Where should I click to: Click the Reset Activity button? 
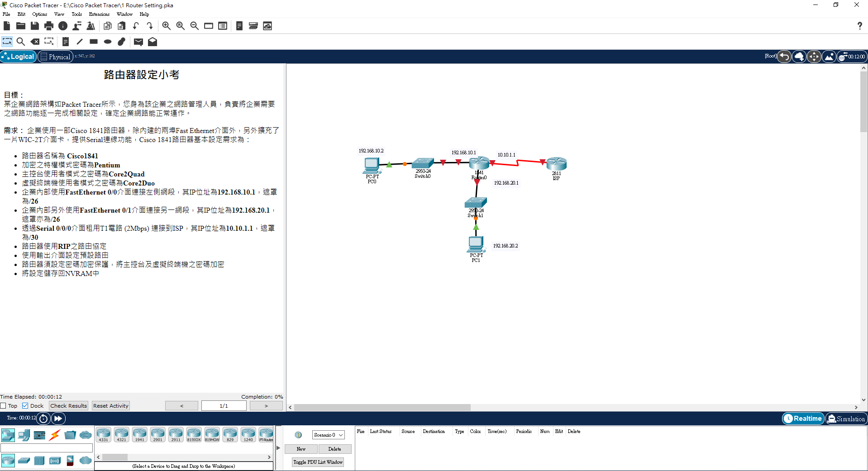(x=111, y=406)
